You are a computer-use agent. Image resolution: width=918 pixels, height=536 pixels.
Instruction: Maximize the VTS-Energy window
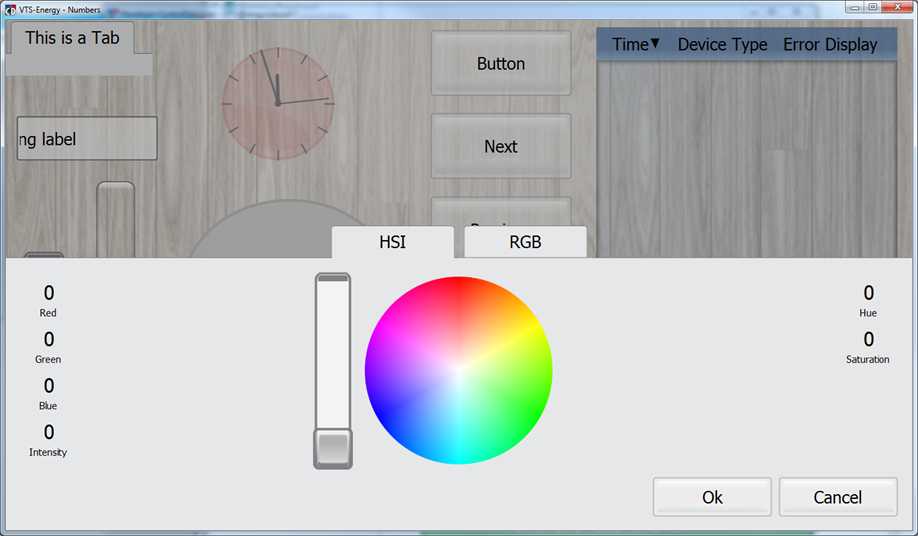[872, 7]
